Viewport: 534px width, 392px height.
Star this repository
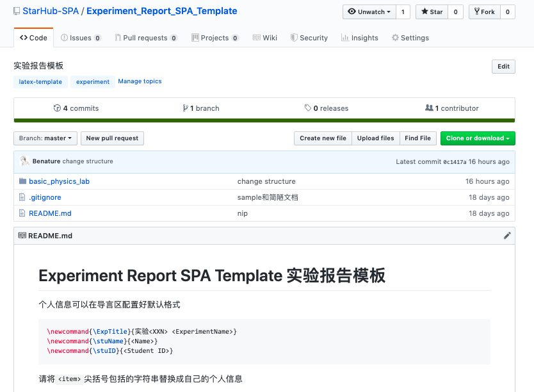[x=431, y=12]
